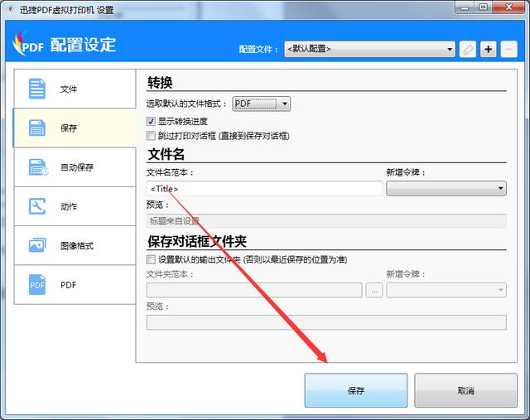Add a new profile with plus icon
This screenshot has width=530, height=420.
tap(489, 49)
